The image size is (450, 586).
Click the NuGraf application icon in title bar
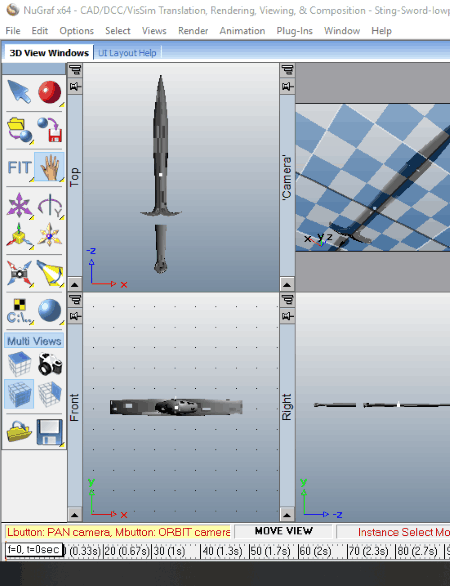pos(13,10)
